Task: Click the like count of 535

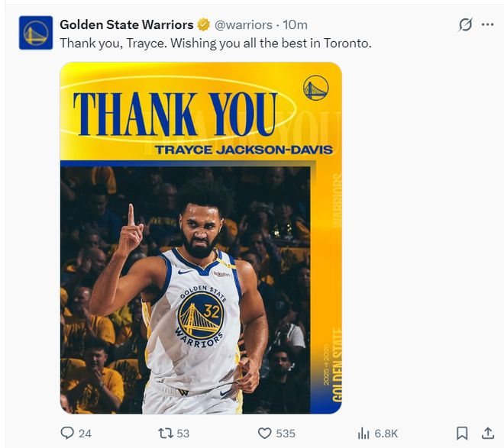Action: [286, 433]
